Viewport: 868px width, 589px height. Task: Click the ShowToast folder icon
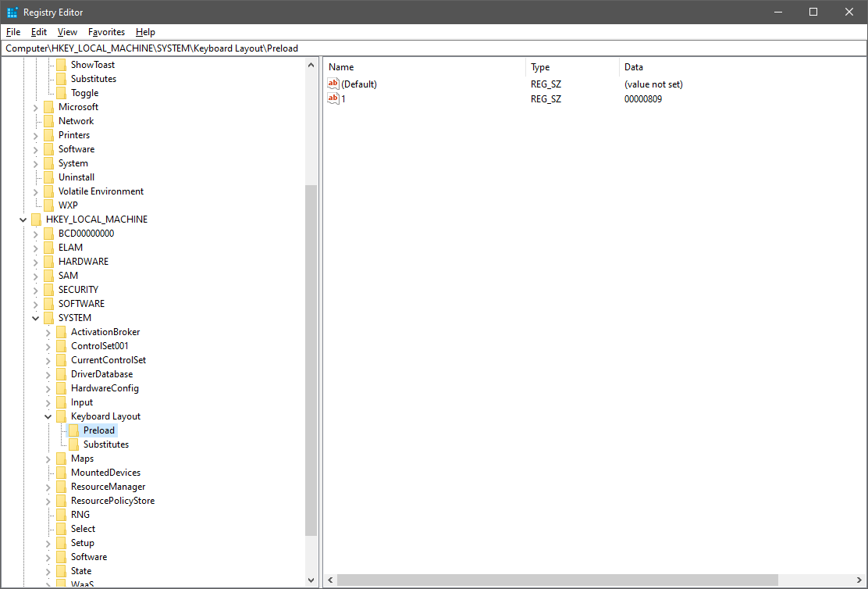click(62, 65)
